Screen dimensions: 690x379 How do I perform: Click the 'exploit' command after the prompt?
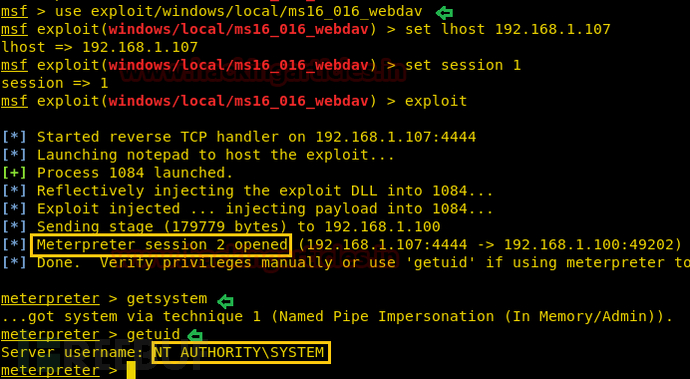click(436, 101)
